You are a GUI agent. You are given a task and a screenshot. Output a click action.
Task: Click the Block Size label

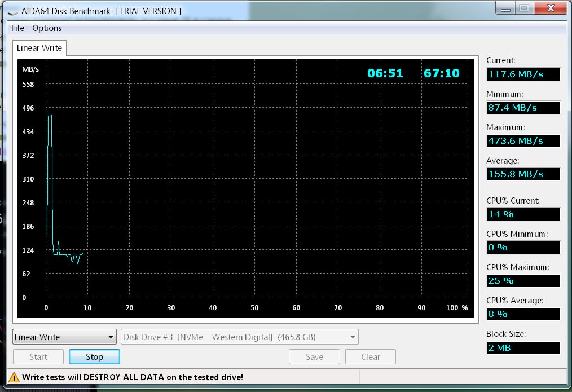click(x=506, y=334)
